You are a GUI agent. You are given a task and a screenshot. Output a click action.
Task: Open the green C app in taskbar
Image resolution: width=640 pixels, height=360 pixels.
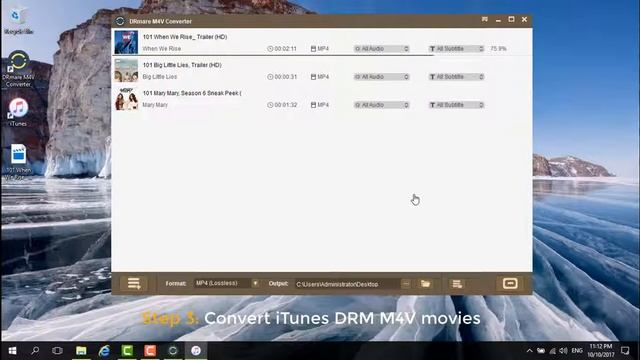pyautogui.click(x=127, y=351)
